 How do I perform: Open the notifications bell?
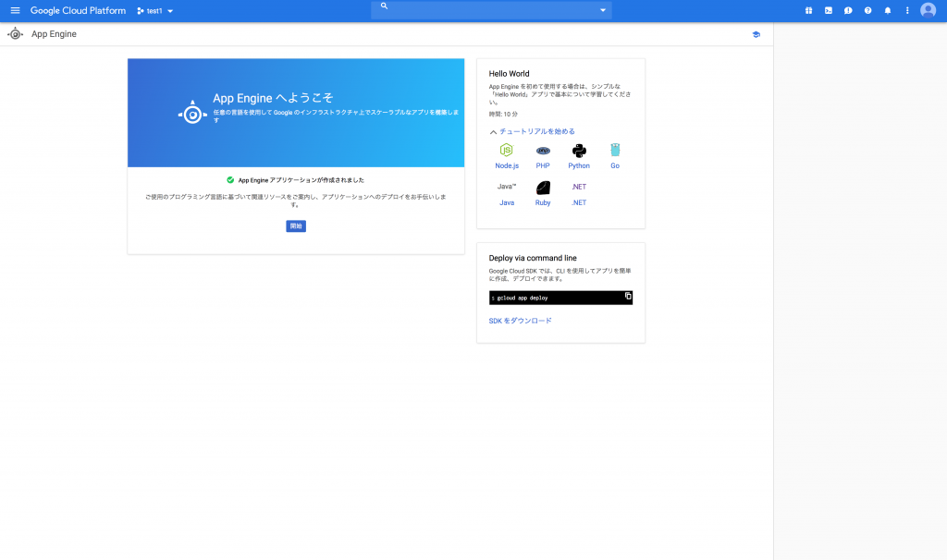tap(888, 10)
